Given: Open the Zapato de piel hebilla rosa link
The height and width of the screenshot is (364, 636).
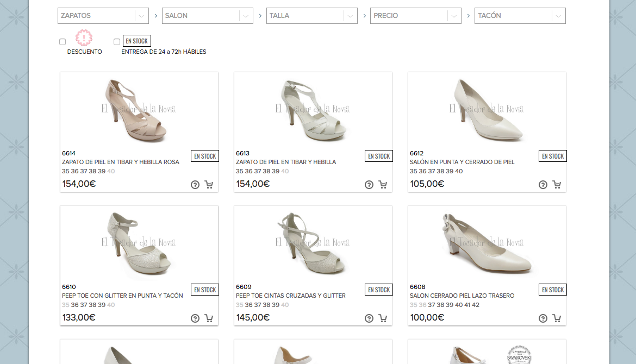Looking at the screenshot, I should coord(121,162).
